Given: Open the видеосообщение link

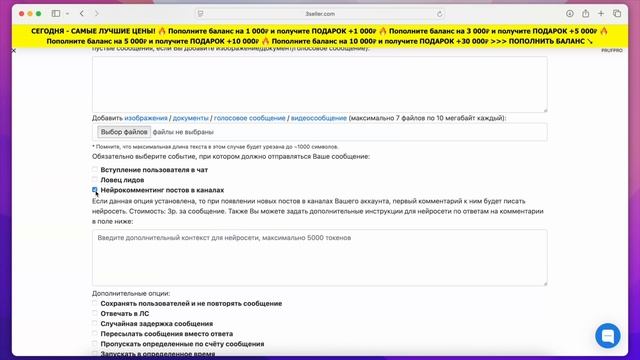Looking at the screenshot, I should [319, 118].
